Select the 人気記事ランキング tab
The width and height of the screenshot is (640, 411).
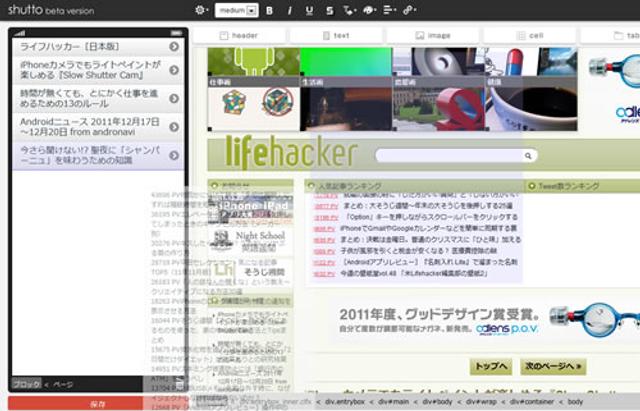click(x=349, y=186)
